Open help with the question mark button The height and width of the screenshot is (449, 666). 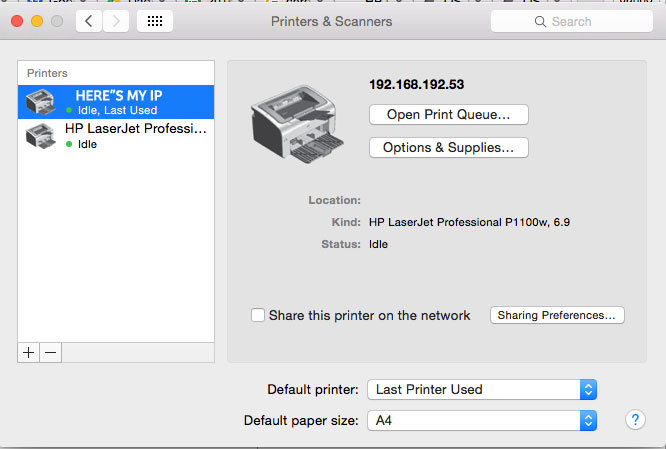click(635, 420)
